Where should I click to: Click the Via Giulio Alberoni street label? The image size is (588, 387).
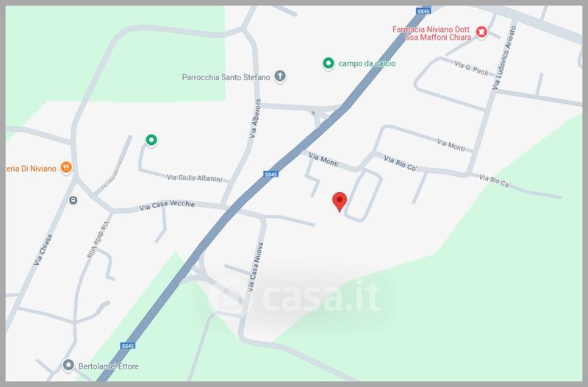[195, 178]
